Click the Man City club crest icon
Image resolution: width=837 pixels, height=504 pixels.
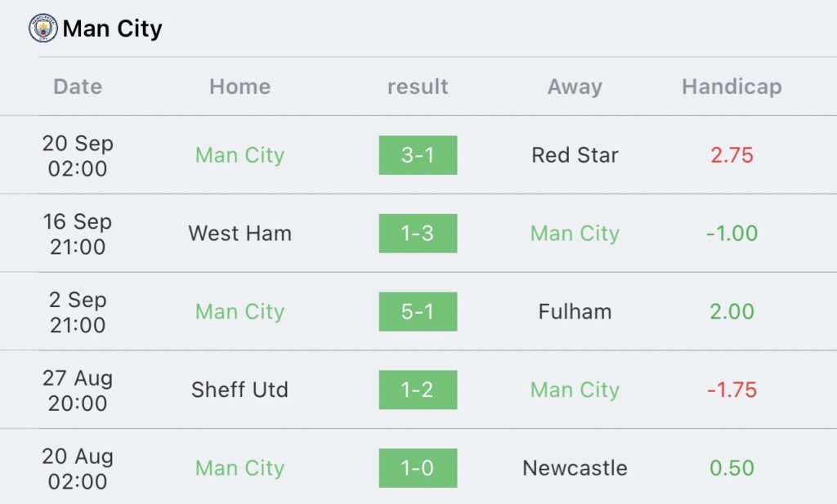point(43,29)
